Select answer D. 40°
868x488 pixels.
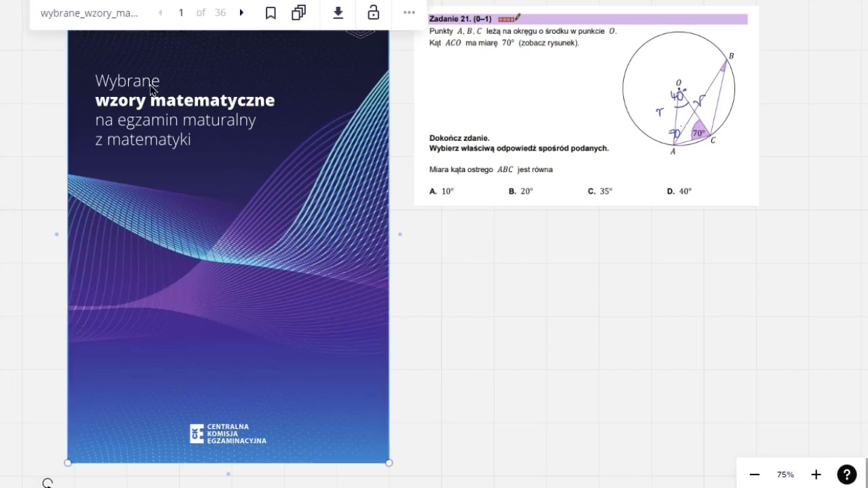pos(679,191)
